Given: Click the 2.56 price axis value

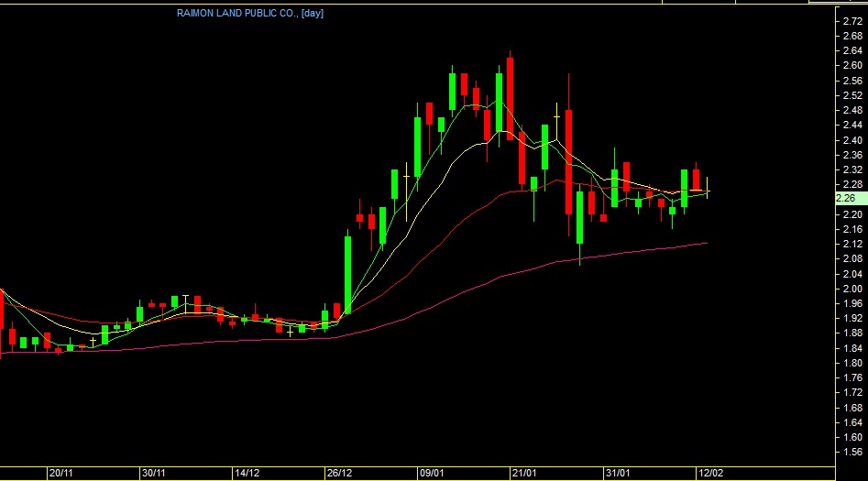Looking at the screenshot, I should click(x=852, y=81).
